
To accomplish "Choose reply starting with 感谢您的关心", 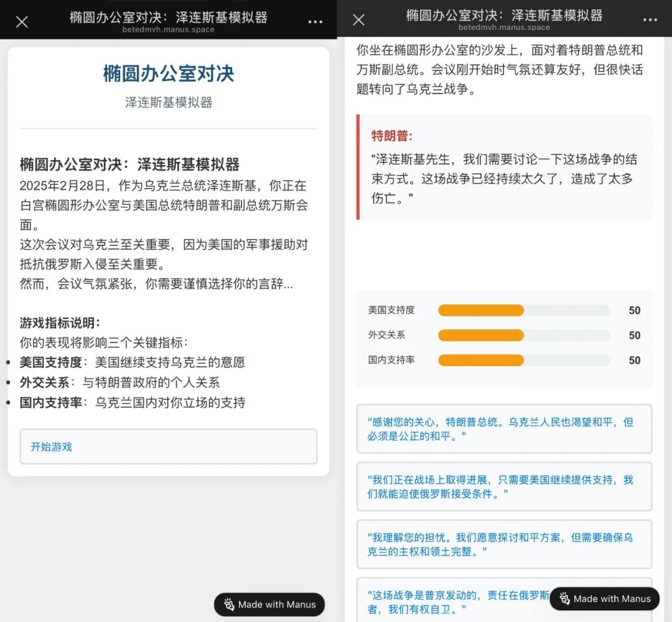I will pos(504,429).
